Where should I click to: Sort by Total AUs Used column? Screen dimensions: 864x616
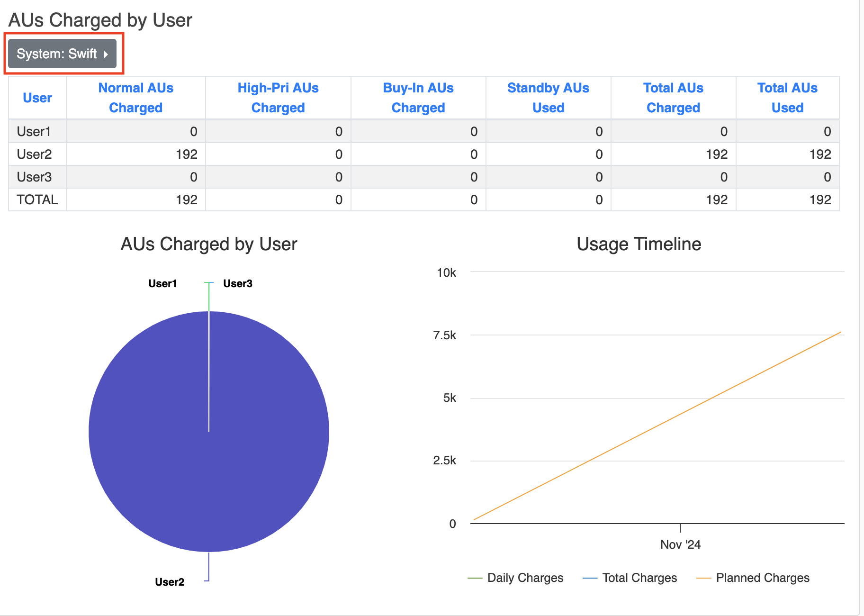pyautogui.click(x=787, y=98)
